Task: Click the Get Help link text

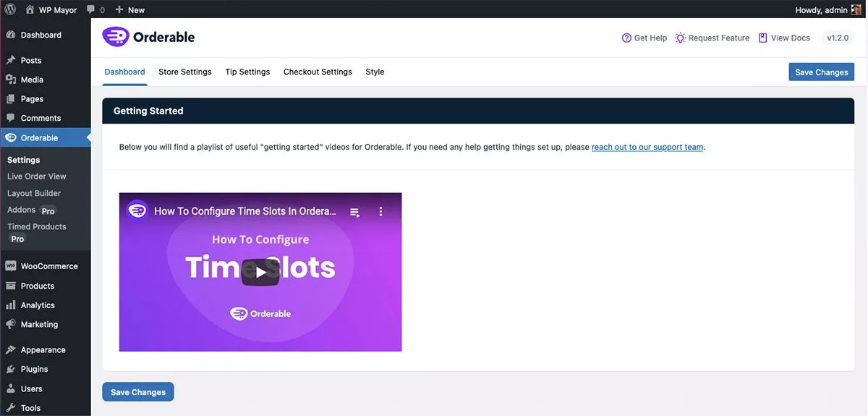Action: coord(650,38)
